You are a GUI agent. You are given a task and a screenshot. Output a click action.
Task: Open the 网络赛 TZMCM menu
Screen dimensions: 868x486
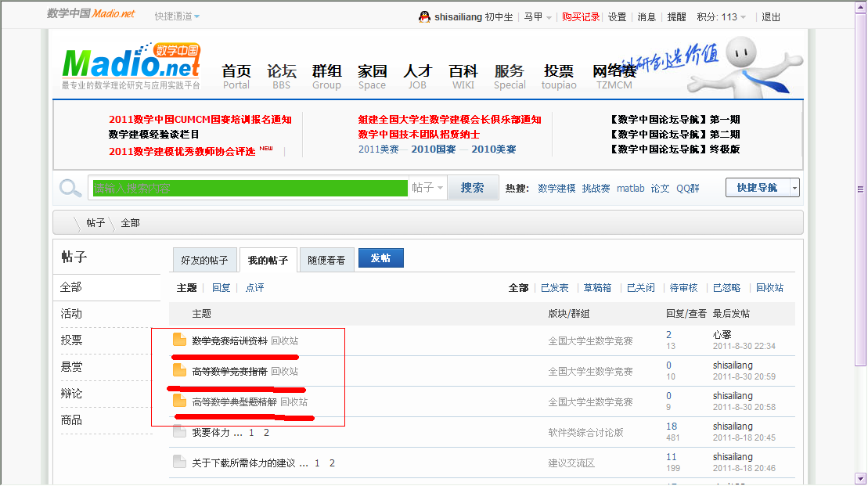point(614,77)
